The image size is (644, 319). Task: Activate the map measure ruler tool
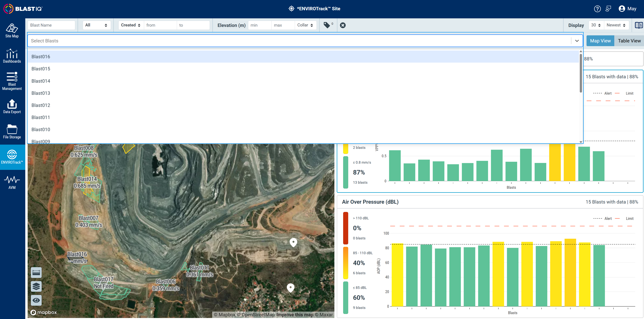36,272
